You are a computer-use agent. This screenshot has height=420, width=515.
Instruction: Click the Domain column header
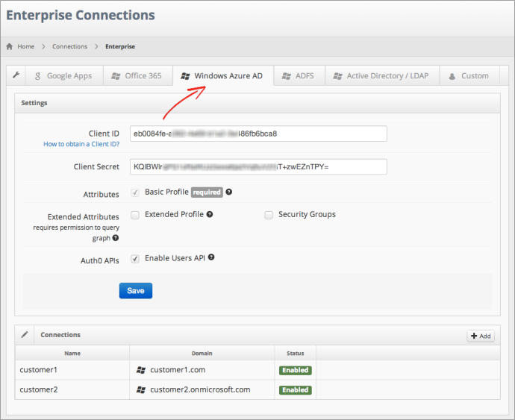pos(202,353)
